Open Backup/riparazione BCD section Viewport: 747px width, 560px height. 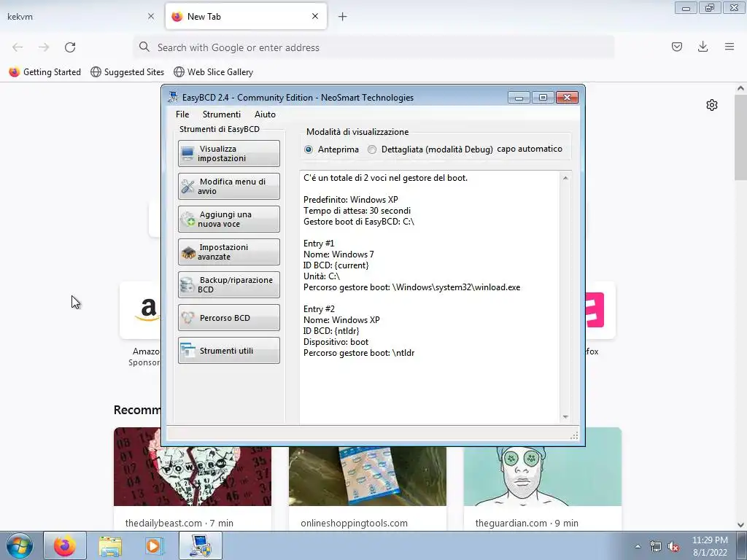pyautogui.click(x=228, y=285)
